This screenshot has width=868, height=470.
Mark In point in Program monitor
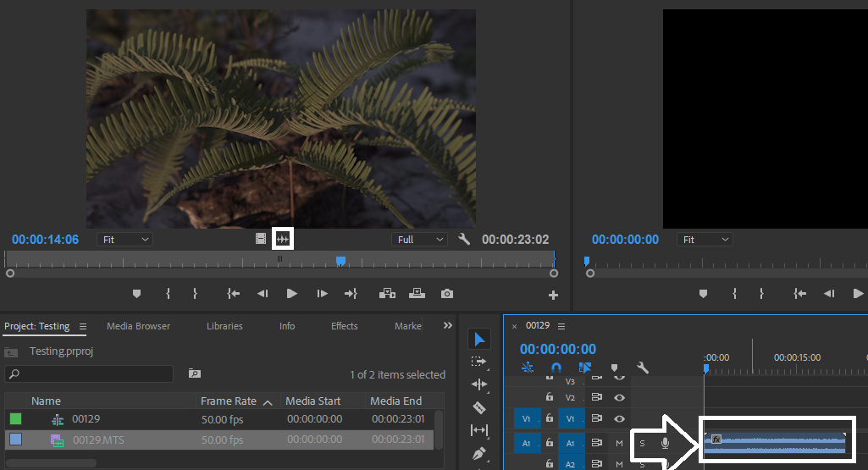pyautogui.click(x=734, y=294)
